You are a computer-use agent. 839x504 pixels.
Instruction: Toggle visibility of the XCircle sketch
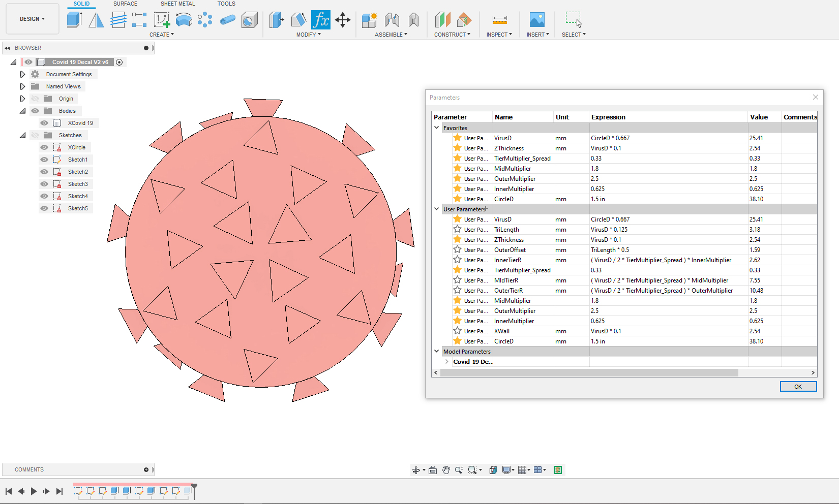click(44, 147)
